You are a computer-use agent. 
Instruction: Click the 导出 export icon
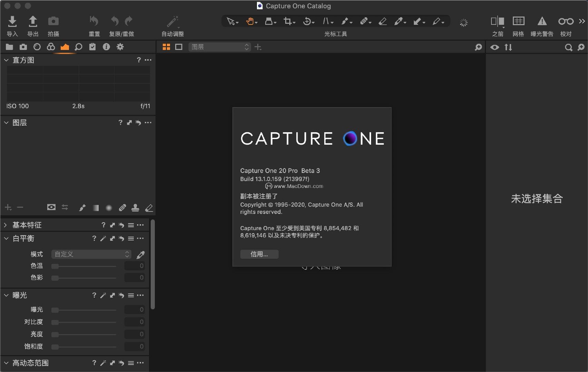pyautogui.click(x=33, y=21)
